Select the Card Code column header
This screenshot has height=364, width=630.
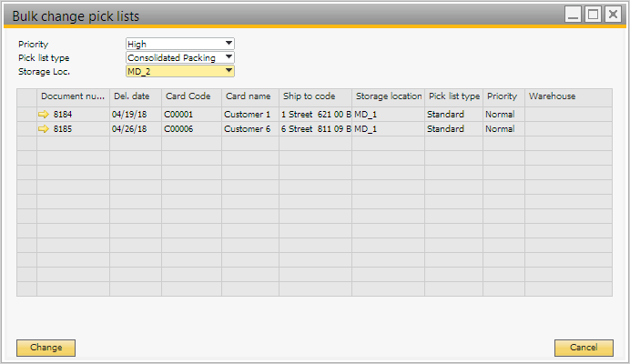click(x=191, y=96)
